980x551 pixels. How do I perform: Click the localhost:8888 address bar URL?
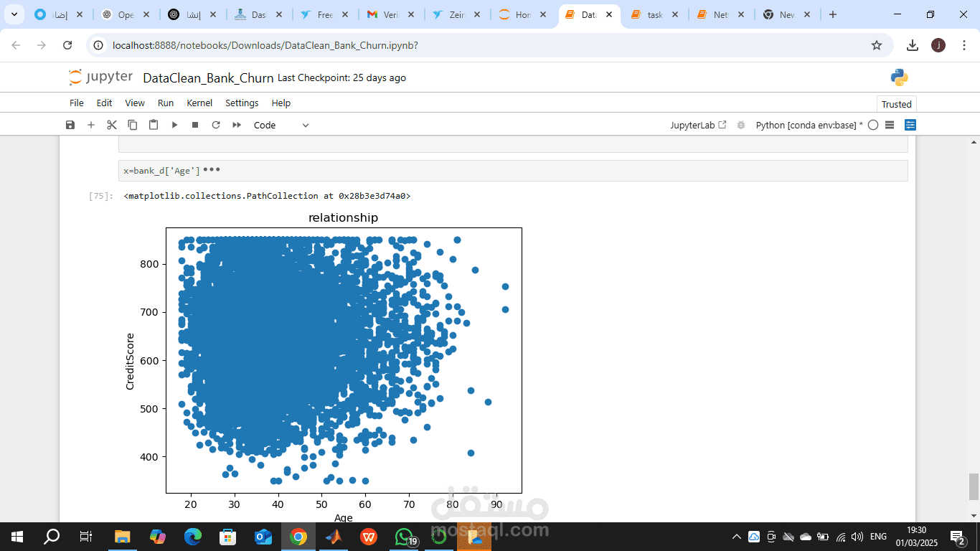pyautogui.click(x=265, y=45)
